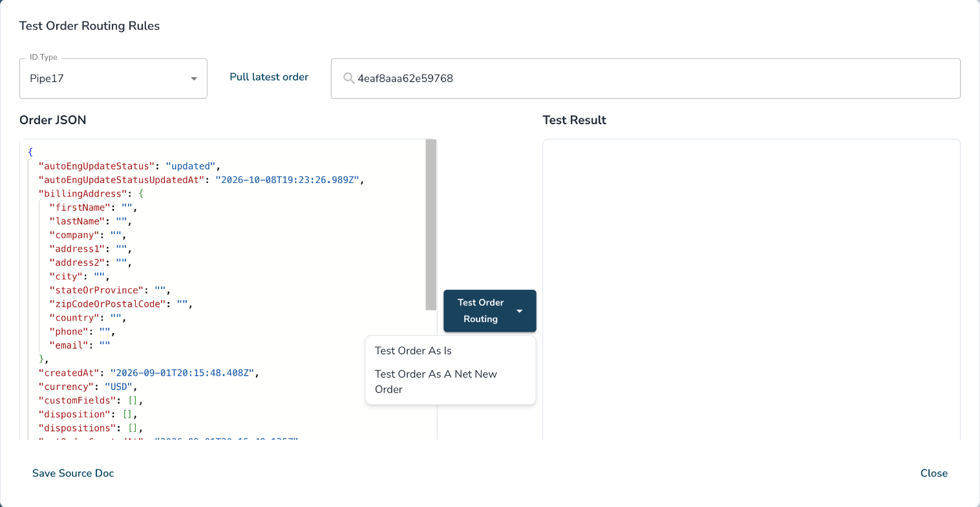Click the "updated" value in JSON
The height and width of the screenshot is (507, 980).
click(x=191, y=166)
